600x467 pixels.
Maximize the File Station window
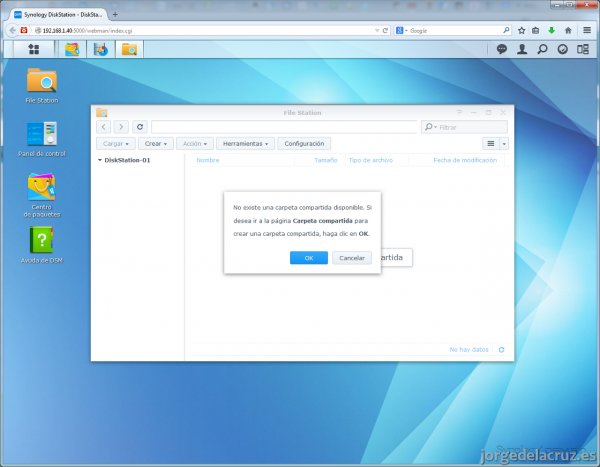pyautogui.click(x=488, y=113)
